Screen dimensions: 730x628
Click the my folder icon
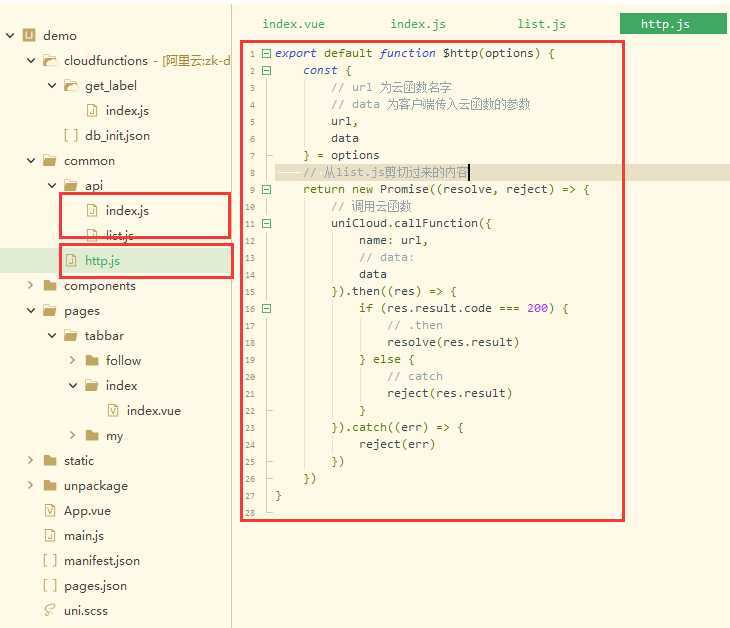(x=92, y=435)
